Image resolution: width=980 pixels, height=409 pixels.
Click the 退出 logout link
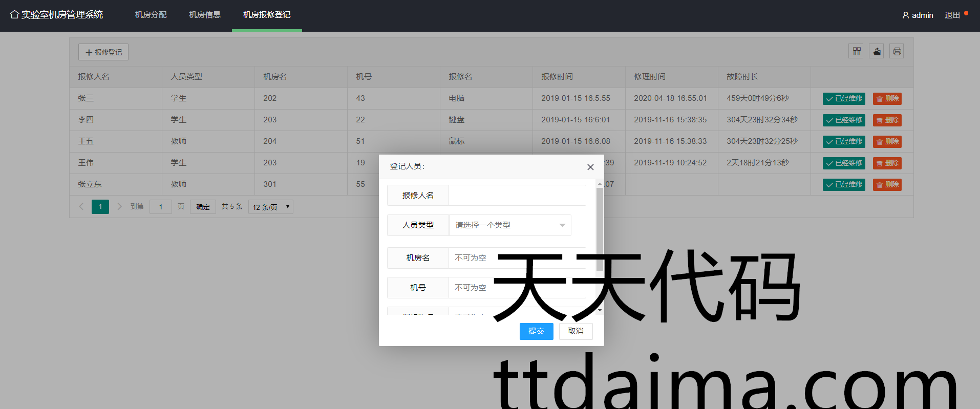(952, 15)
